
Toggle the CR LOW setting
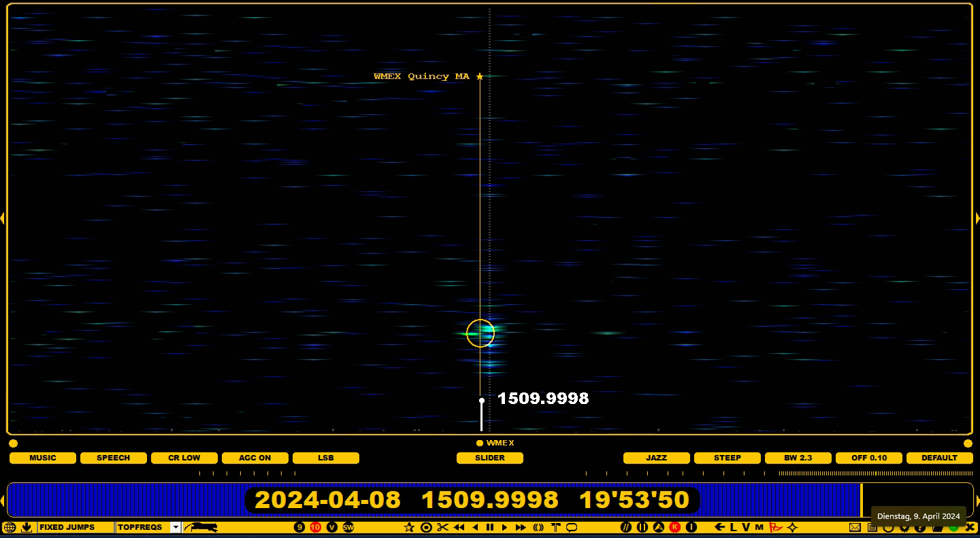coord(184,458)
